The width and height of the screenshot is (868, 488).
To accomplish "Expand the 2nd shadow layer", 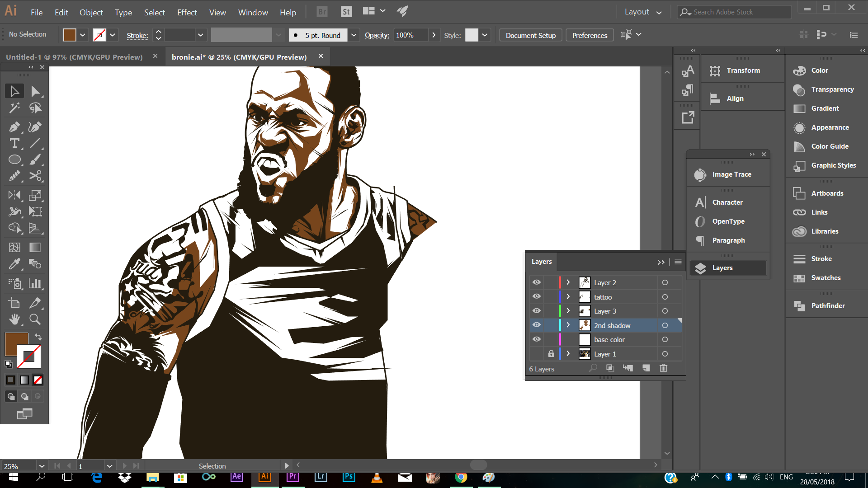I will [568, 325].
